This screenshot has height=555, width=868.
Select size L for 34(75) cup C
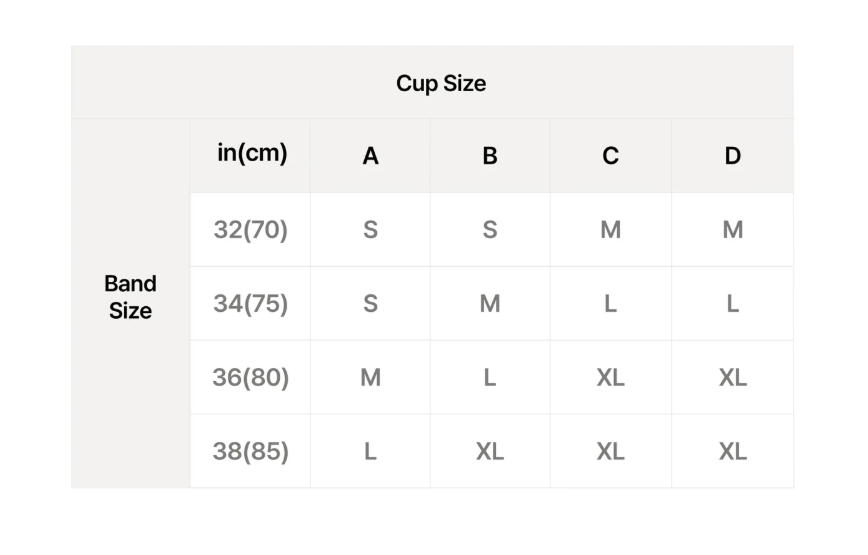point(611,303)
